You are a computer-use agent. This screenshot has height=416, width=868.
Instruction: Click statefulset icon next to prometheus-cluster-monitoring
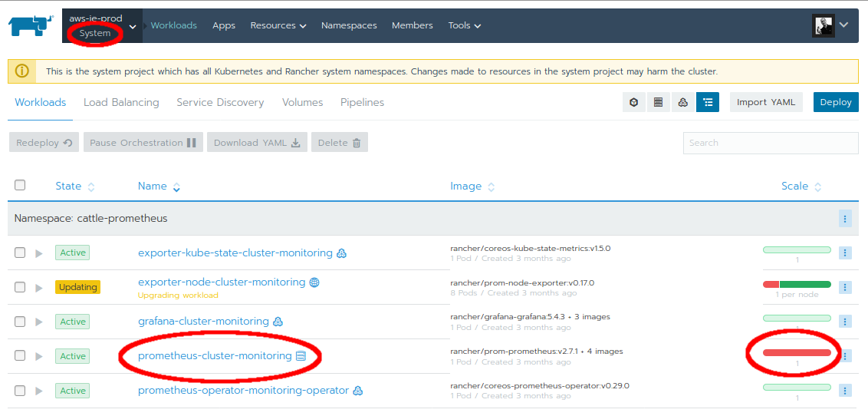point(301,355)
